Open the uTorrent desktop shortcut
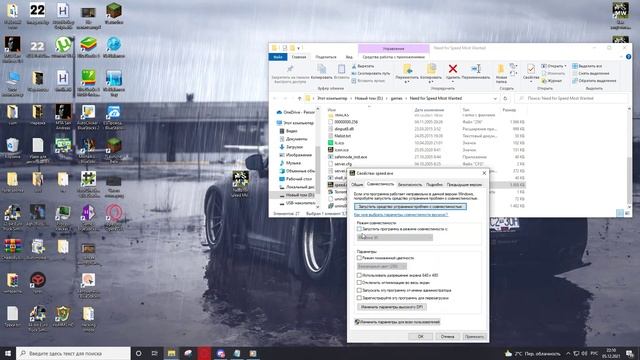640x360 pixels. pos(63,47)
